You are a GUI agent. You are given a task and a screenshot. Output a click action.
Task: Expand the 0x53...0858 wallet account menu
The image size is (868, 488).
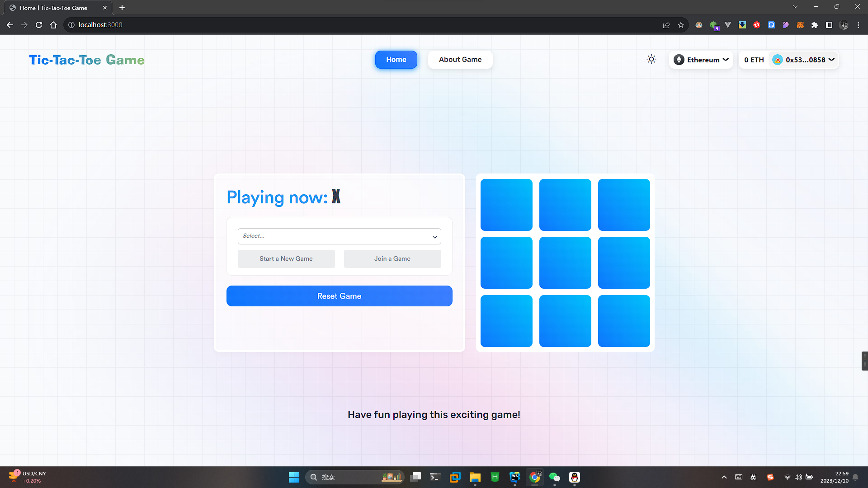coord(804,60)
